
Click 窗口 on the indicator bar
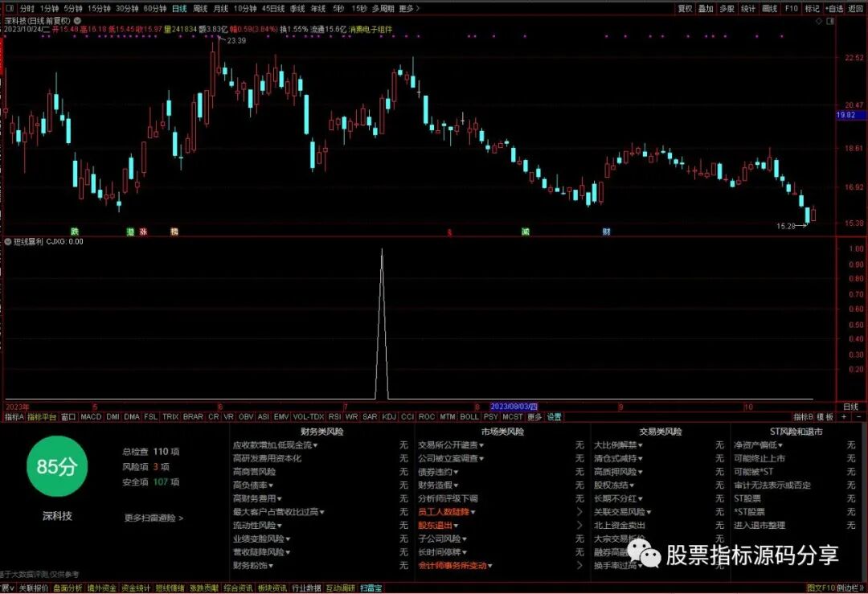click(x=68, y=417)
